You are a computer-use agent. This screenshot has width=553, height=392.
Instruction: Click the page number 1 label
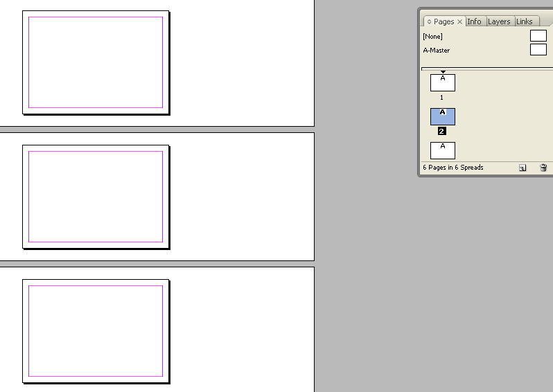(x=441, y=98)
